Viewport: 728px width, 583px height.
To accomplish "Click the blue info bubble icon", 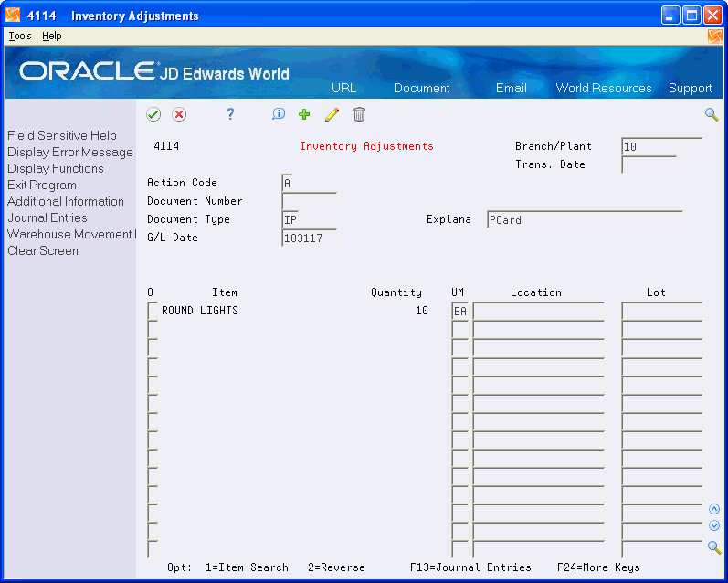I will pyautogui.click(x=278, y=114).
